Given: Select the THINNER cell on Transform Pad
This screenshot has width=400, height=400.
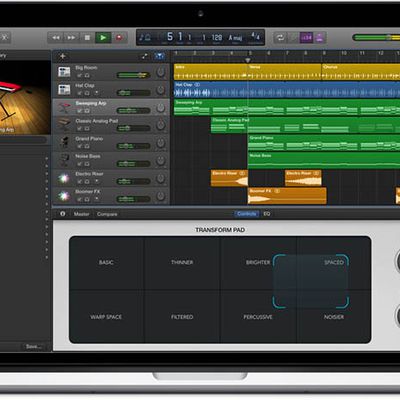Looking at the screenshot, I should click(x=182, y=263).
